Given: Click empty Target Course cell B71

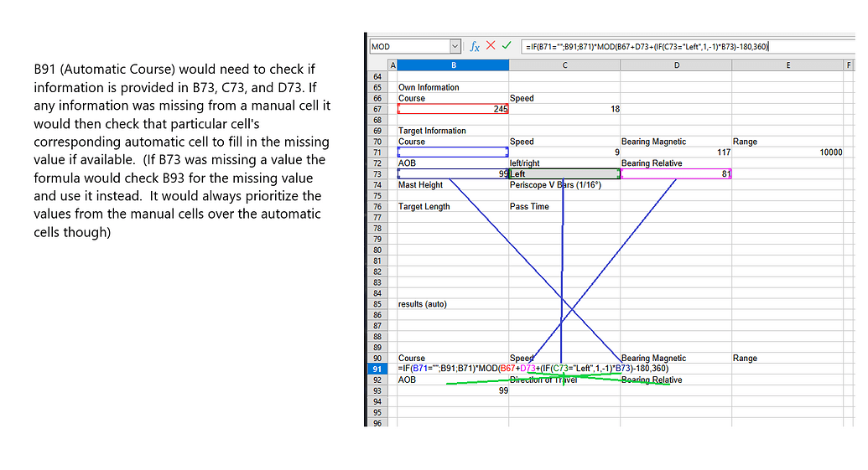Looking at the screenshot, I should point(453,152).
